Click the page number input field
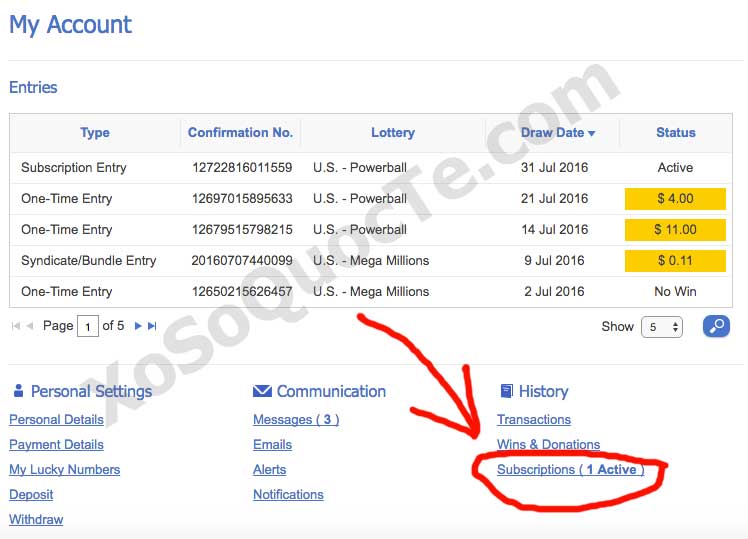 (88, 326)
